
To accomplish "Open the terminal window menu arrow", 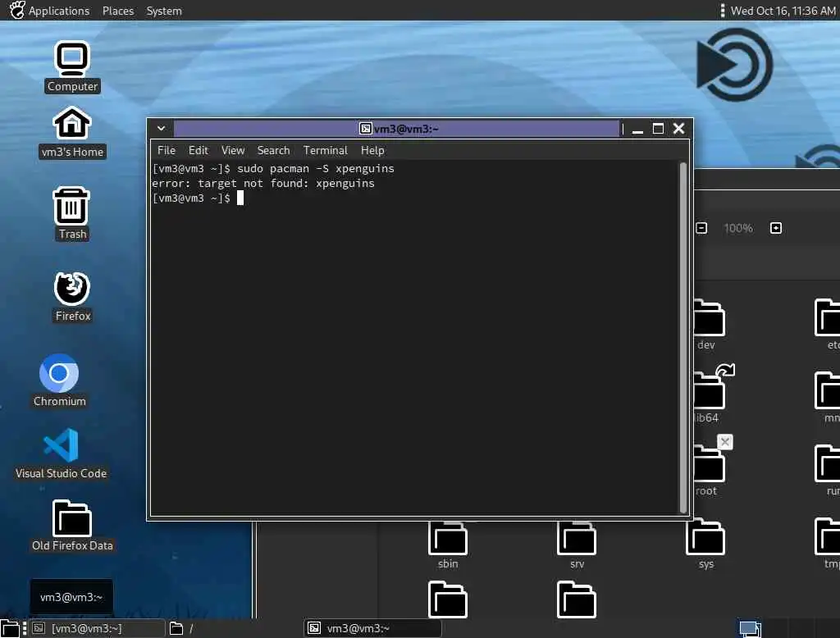I will pyautogui.click(x=161, y=129).
